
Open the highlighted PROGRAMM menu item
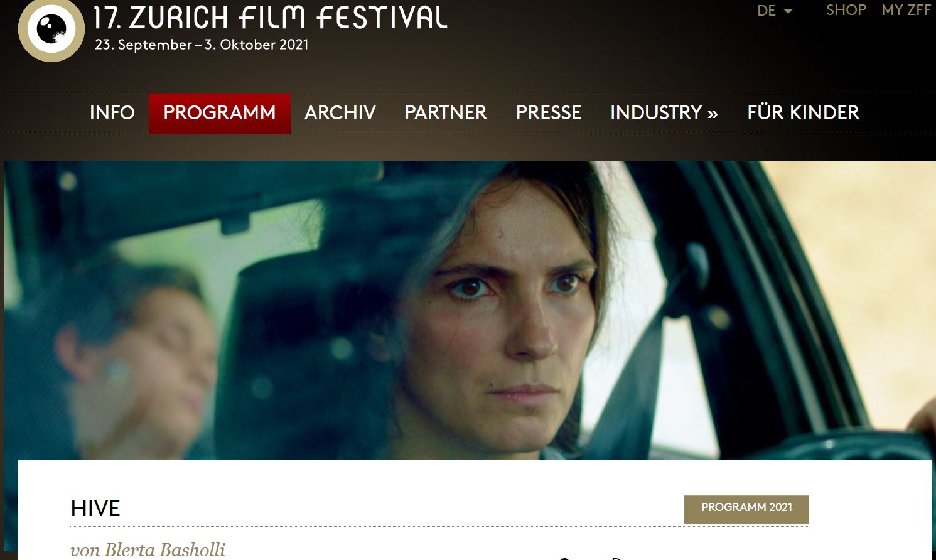(220, 113)
